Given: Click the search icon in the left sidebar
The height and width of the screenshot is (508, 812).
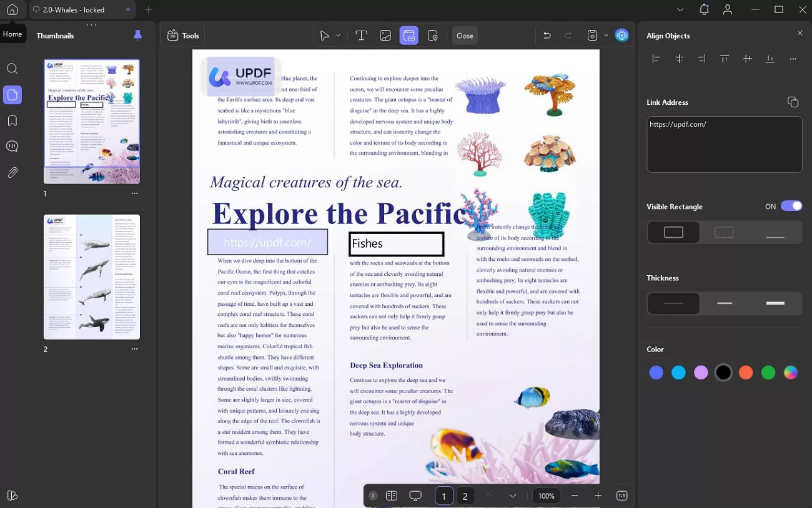Looking at the screenshot, I should coord(12,69).
